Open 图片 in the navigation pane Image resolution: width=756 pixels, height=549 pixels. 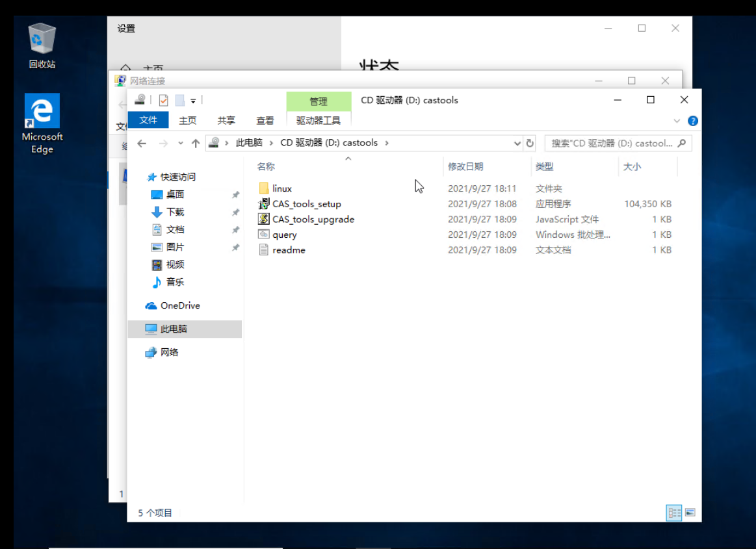167,247
